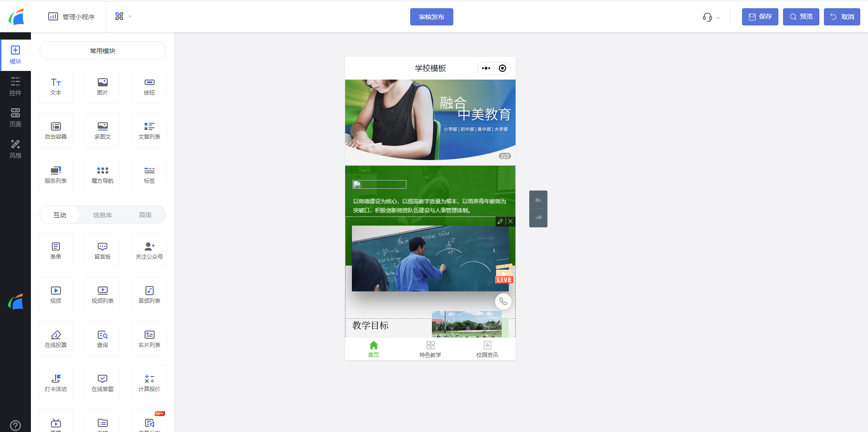868x432 pixels.
Task: Add the 标签 module
Action: [x=150, y=175]
